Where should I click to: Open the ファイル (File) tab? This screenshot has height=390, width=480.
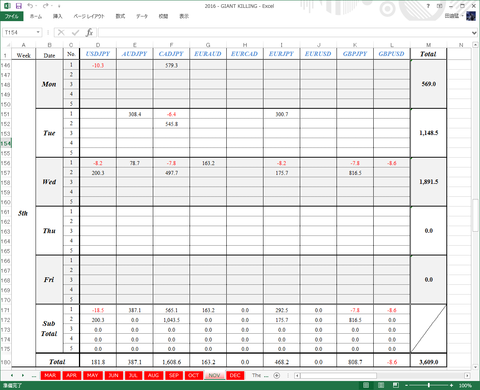tap(12, 16)
